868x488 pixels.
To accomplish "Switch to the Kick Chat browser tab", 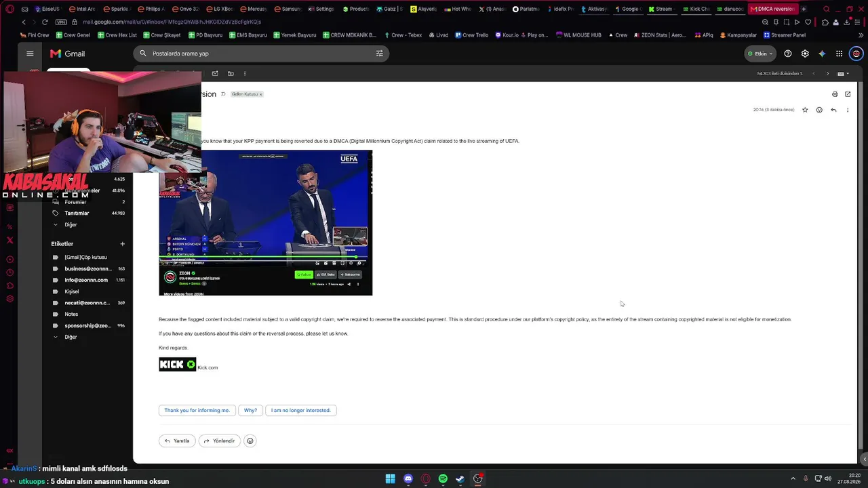I will point(696,9).
